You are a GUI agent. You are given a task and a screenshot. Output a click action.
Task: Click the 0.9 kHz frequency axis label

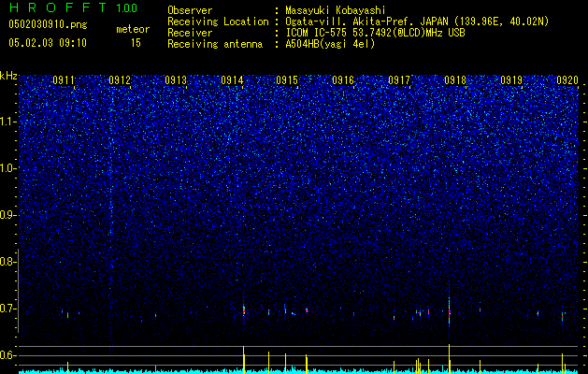(x=8, y=215)
